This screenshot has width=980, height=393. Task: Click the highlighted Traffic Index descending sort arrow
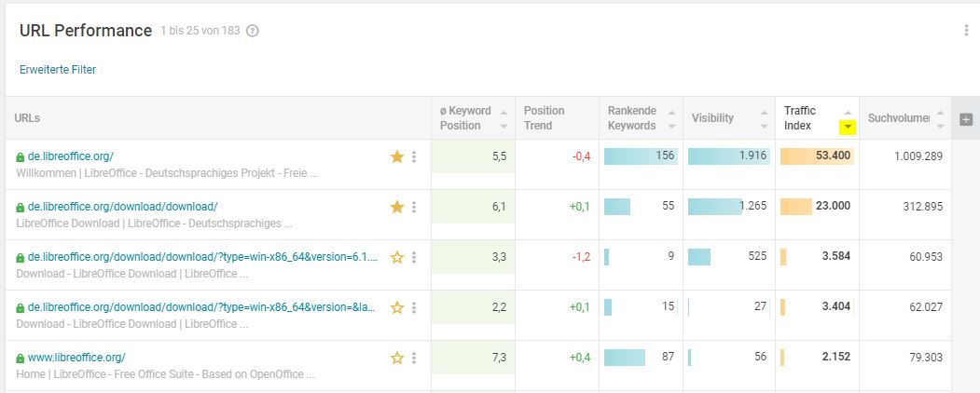point(848,128)
